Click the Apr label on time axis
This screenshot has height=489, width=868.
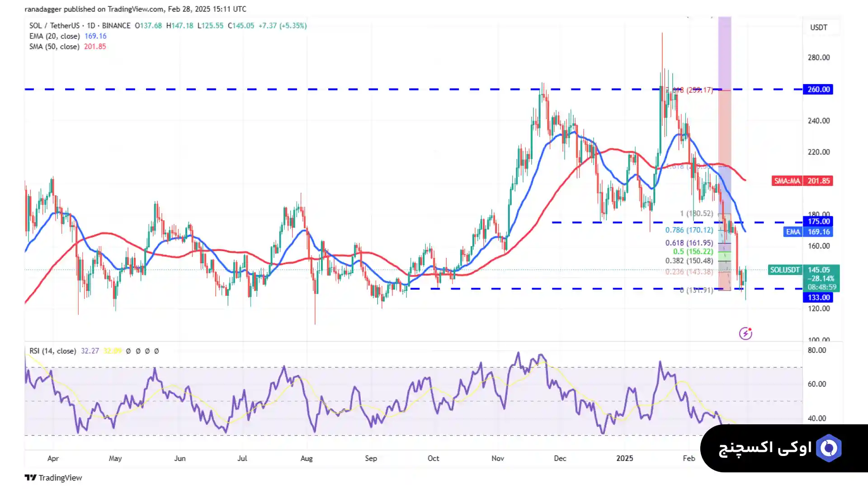tap(53, 458)
